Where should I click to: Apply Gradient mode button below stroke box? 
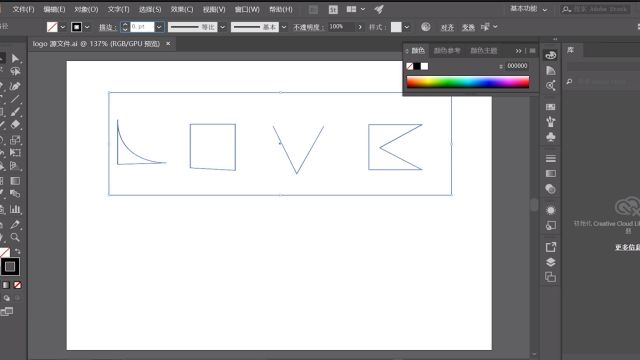coord(6,285)
